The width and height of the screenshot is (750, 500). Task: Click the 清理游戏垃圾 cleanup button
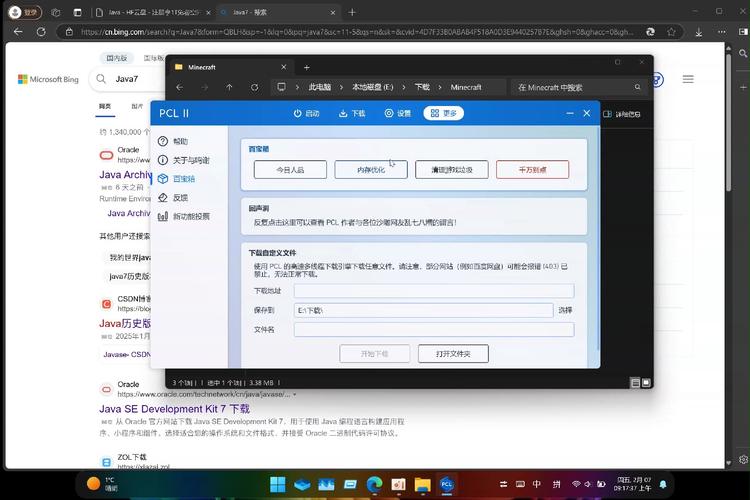(452, 170)
